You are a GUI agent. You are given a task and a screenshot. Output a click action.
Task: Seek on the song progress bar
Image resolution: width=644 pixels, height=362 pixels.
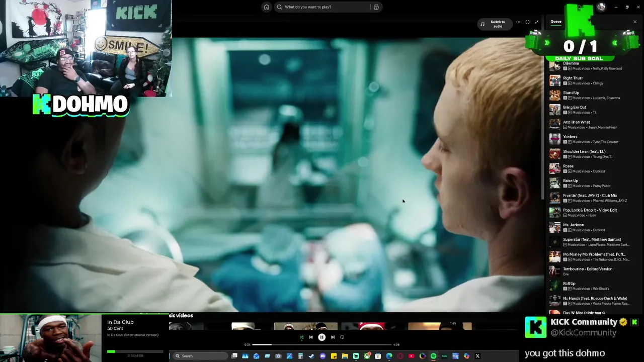coord(322,345)
